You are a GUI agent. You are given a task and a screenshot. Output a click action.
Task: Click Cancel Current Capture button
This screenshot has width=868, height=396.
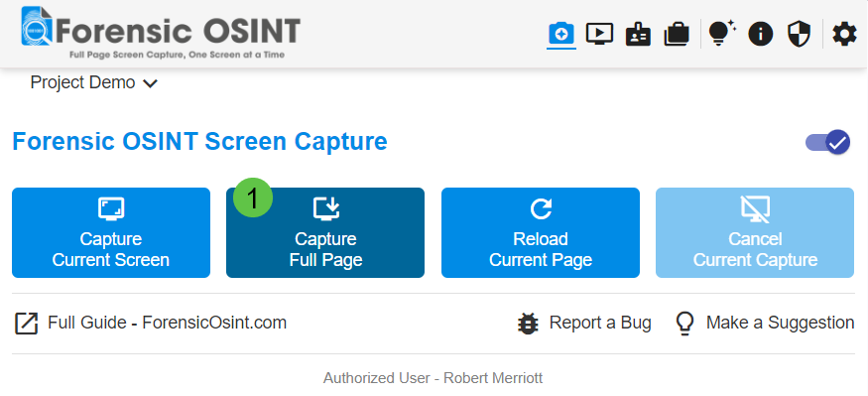(x=755, y=232)
